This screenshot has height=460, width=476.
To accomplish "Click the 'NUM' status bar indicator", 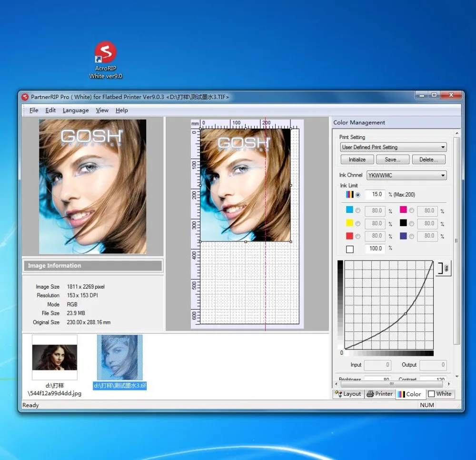I will click(427, 405).
